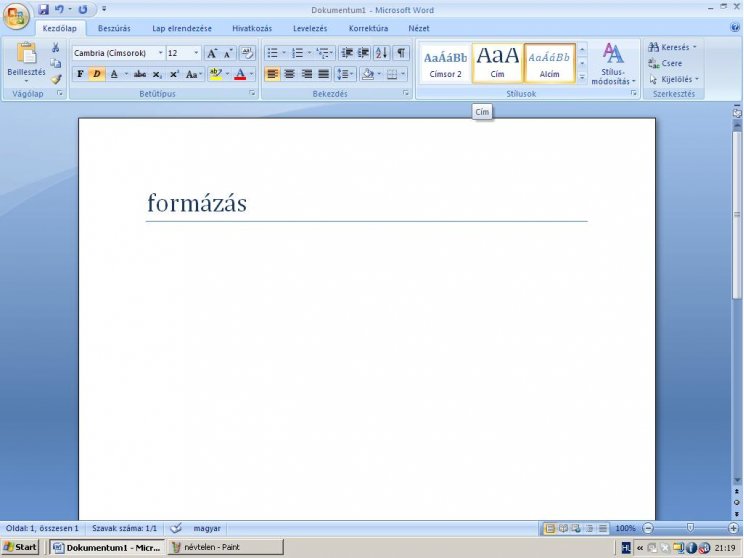Open névtelen - Paint from taskbar
744x558 pixels.
click(x=225, y=547)
